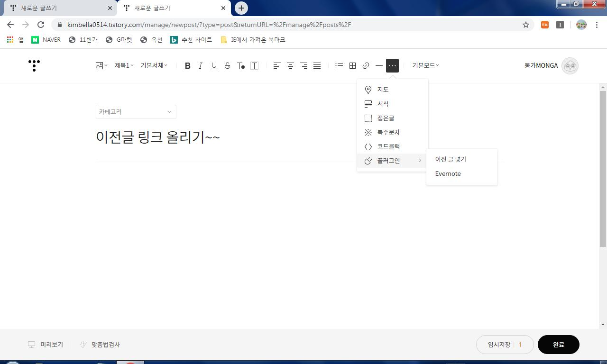Click 미리보기 preview button
Image resolution: width=607 pixels, height=364 pixels.
[x=46, y=345]
